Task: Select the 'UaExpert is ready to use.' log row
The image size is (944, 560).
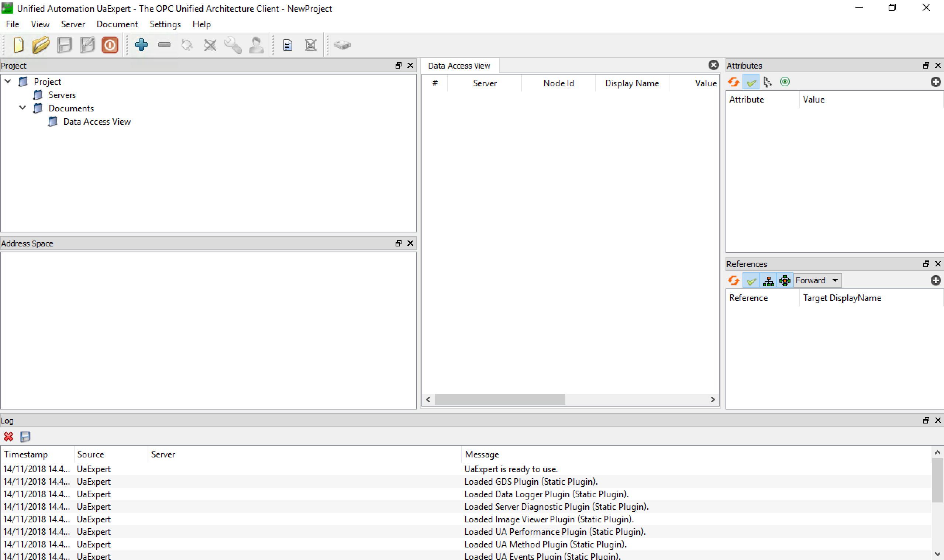Action: (x=466, y=469)
